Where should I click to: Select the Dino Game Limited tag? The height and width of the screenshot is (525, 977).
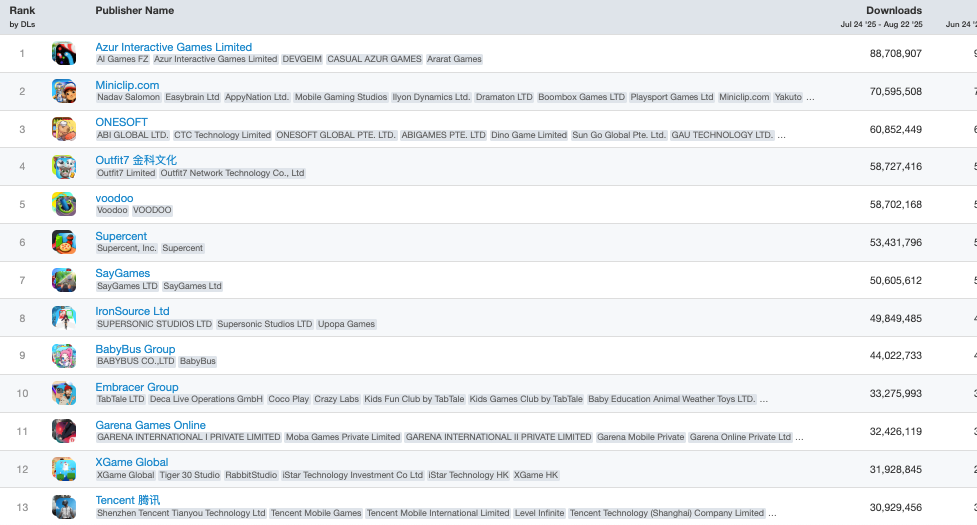(x=529, y=135)
